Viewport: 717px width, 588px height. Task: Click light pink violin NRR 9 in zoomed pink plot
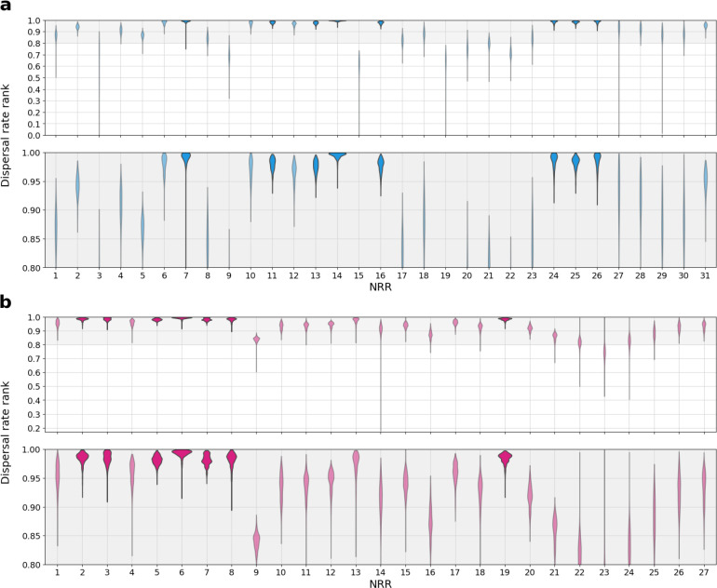tap(256, 539)
